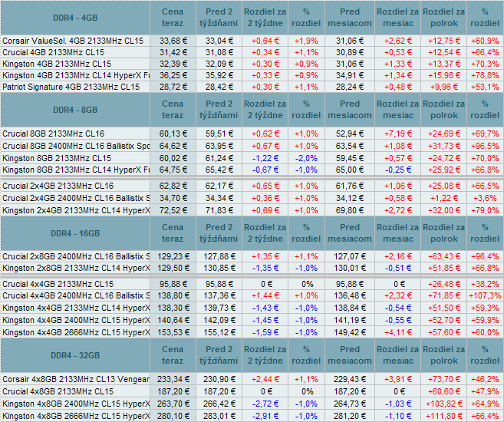Select the 129,50 € Kingston 2x8GB price
The image size is (504, 422).
(x=173, y=268)
